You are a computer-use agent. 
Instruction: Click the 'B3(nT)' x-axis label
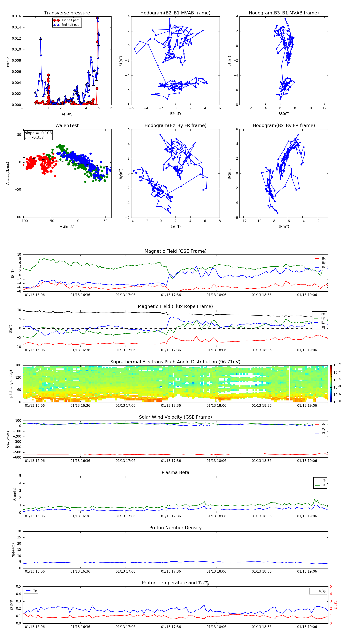pyautogui.click(x=284, y=114)
